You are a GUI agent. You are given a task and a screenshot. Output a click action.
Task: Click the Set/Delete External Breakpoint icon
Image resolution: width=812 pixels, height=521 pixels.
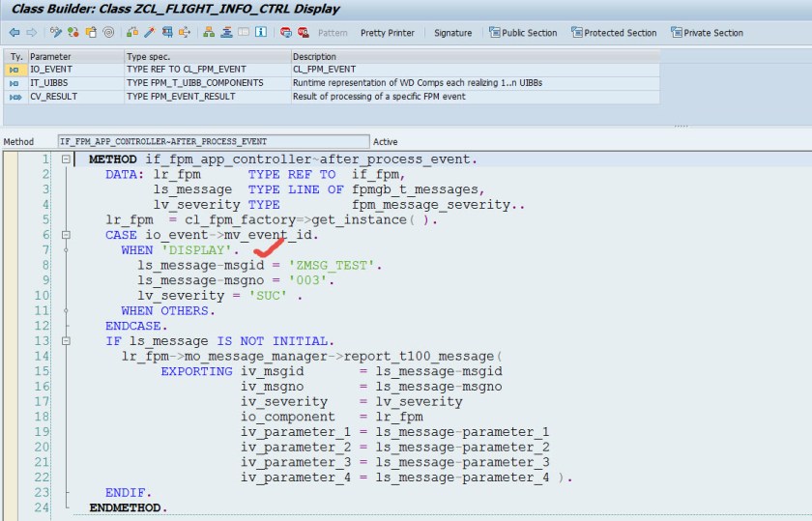(x=303, y=33)
